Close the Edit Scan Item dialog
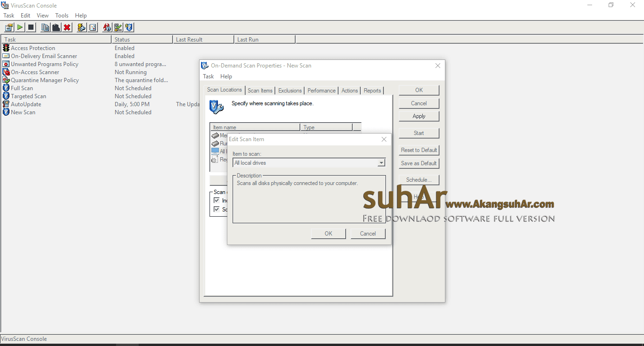 point(384,139)
